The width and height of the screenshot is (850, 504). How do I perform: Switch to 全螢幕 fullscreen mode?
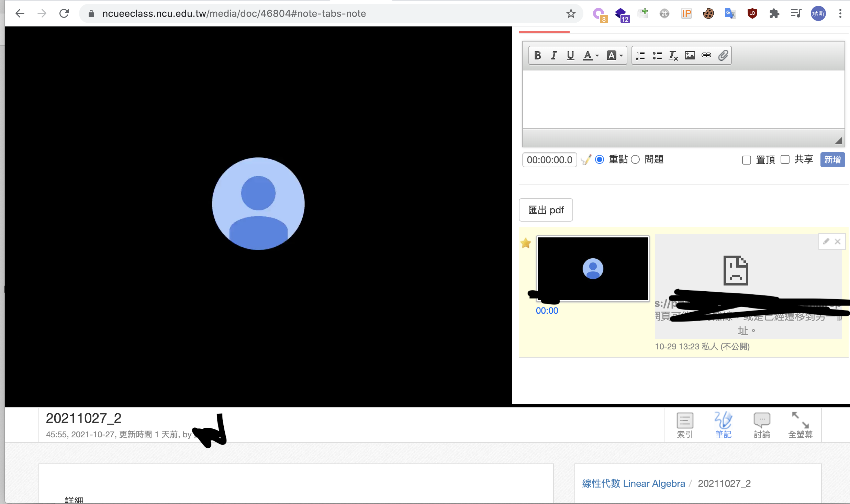point(800,425)
